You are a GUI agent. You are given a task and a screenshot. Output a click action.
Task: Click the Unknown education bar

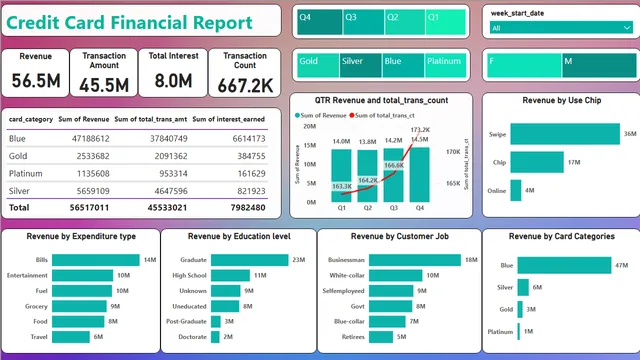[226, 291]
